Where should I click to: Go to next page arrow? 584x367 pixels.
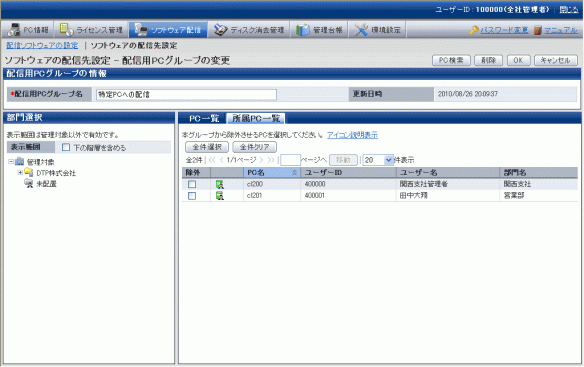261,160
